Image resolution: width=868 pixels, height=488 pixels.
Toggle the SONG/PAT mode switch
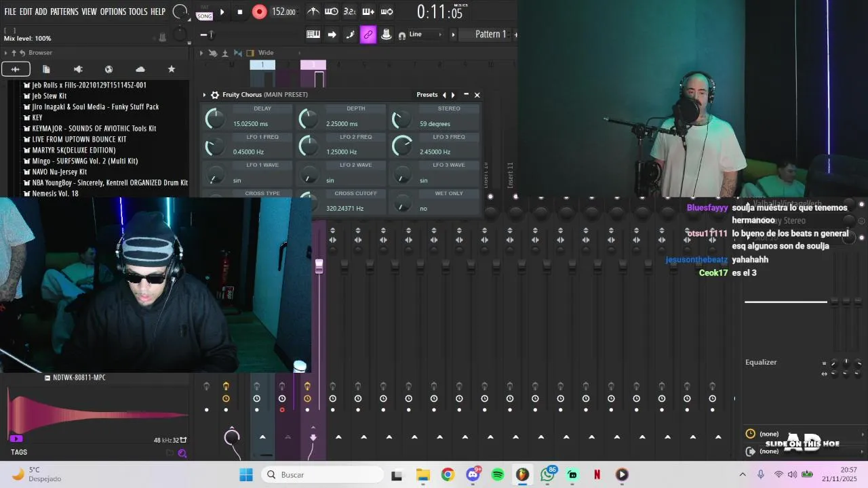coord(204,12)
